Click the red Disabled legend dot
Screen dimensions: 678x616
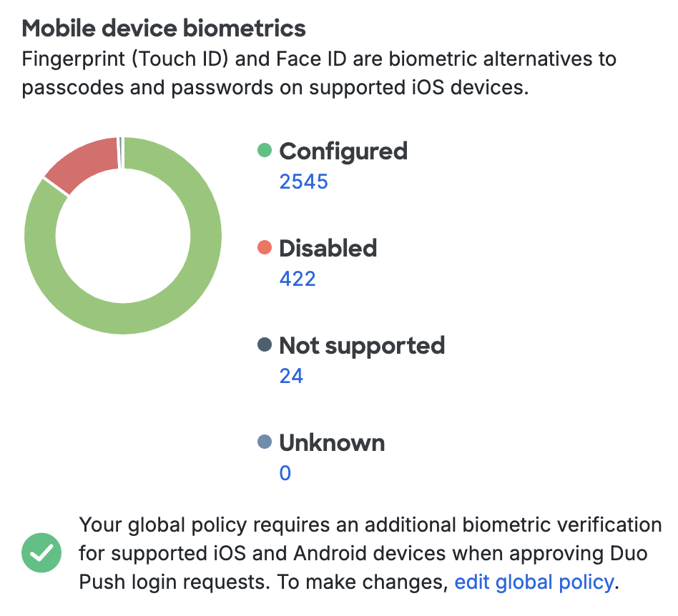click(265, 248)
